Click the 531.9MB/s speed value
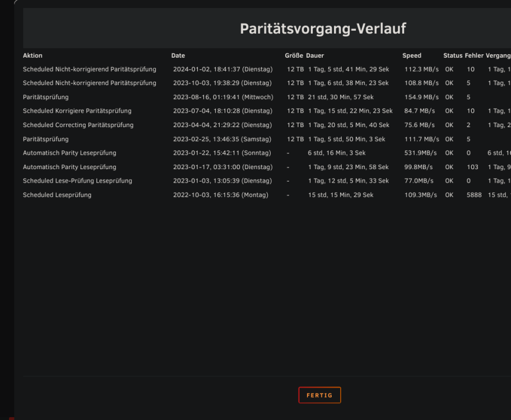 click(x=420, y=153)
